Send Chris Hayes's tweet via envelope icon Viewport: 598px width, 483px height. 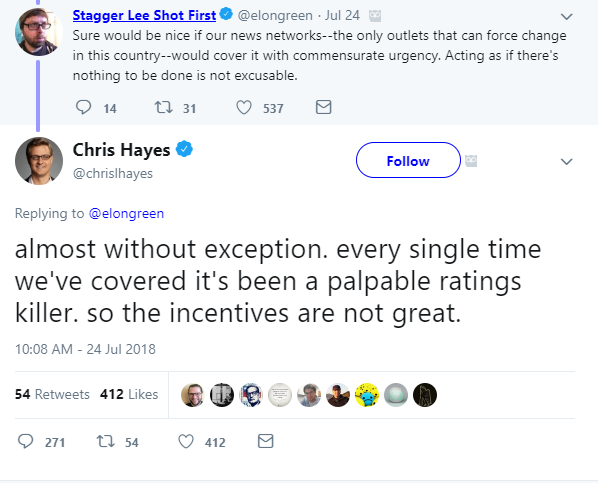[265, 441]
